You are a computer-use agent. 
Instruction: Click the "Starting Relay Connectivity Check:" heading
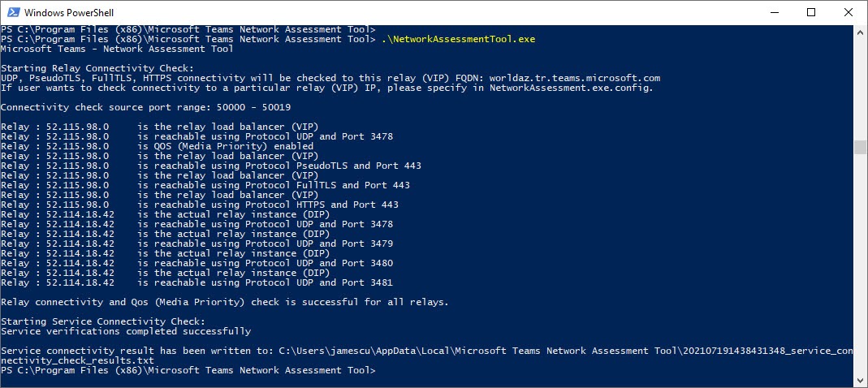(97, 68)
